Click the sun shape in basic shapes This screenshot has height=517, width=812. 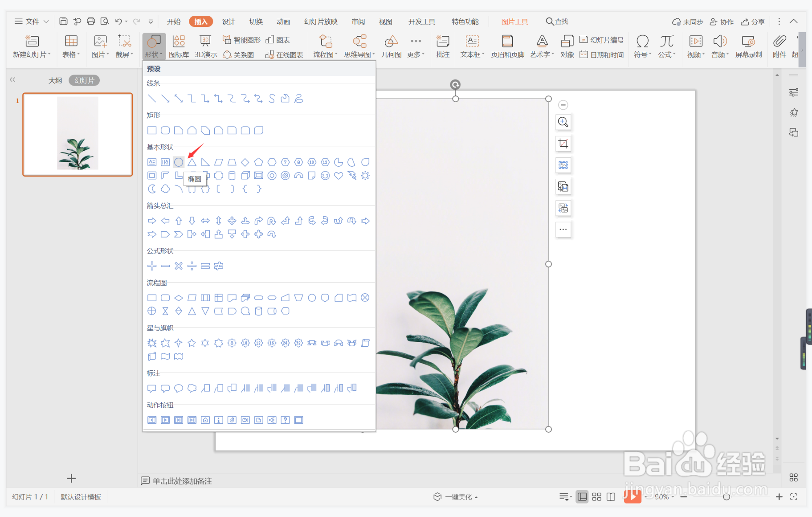pos(365,176)
